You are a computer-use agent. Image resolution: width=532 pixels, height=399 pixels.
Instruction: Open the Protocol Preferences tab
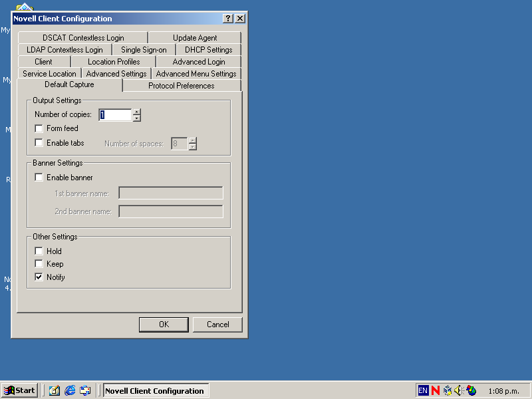[182, 86]
